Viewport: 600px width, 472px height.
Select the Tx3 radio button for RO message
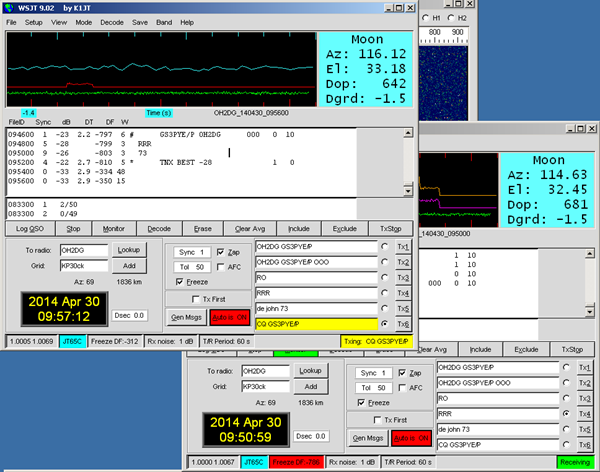[385, 277]
